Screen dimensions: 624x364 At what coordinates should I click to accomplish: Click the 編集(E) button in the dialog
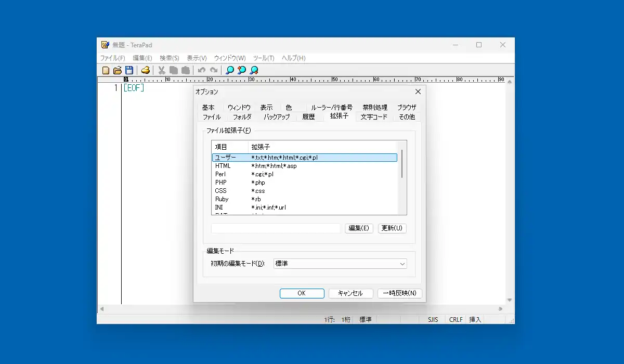click(x=359, y=228)
